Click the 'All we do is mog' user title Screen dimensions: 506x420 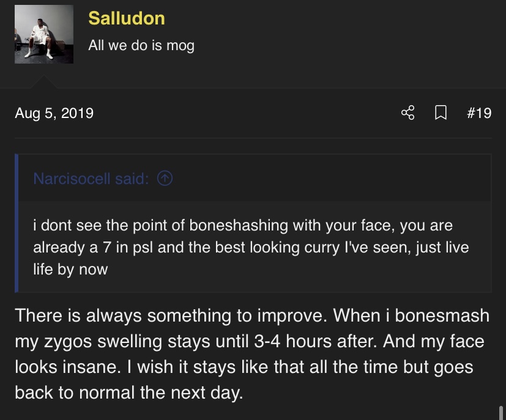[x=141, y=45]
